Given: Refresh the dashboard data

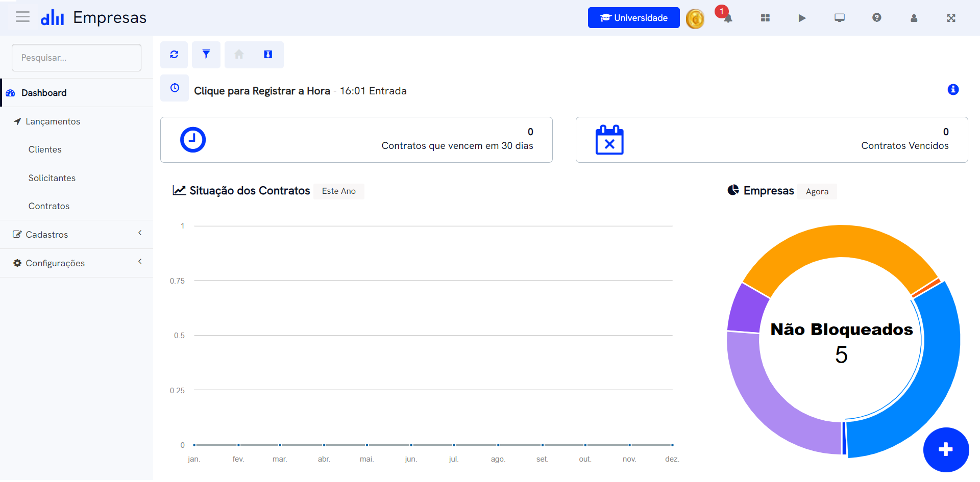Looking at the screenshot, I should click(x=174, y=55).
